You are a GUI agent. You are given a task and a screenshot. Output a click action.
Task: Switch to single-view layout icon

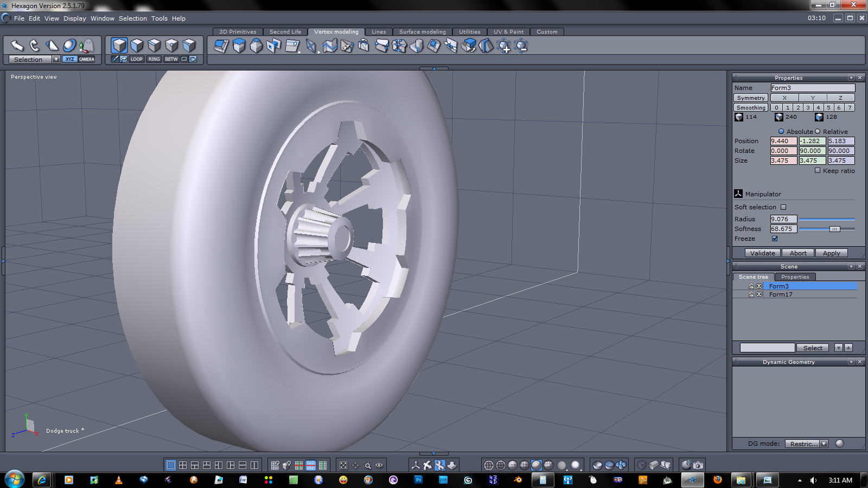click(x=171, y=465)
